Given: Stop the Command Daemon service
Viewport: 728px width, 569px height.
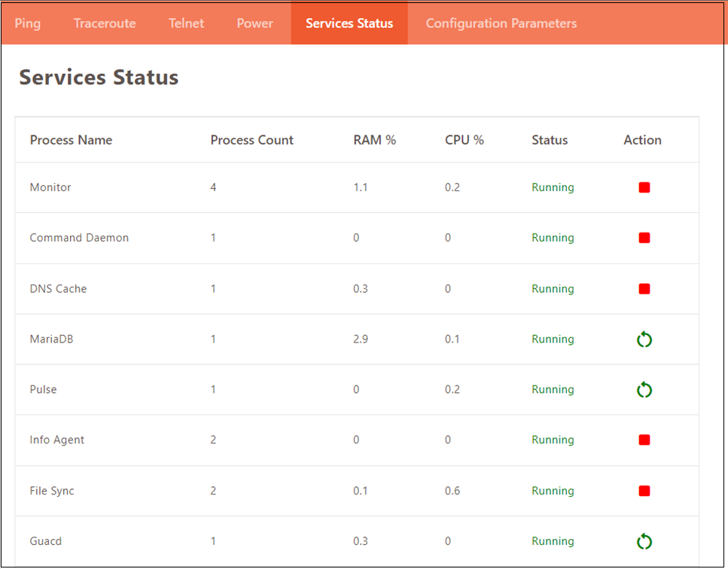Looking at the screenshot, I should (x=644, y=238).
